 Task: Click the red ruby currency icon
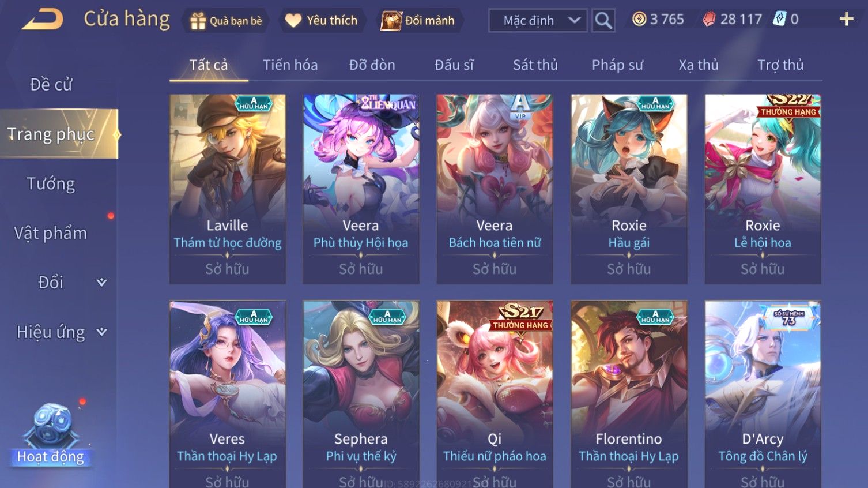tap(709, 20)
